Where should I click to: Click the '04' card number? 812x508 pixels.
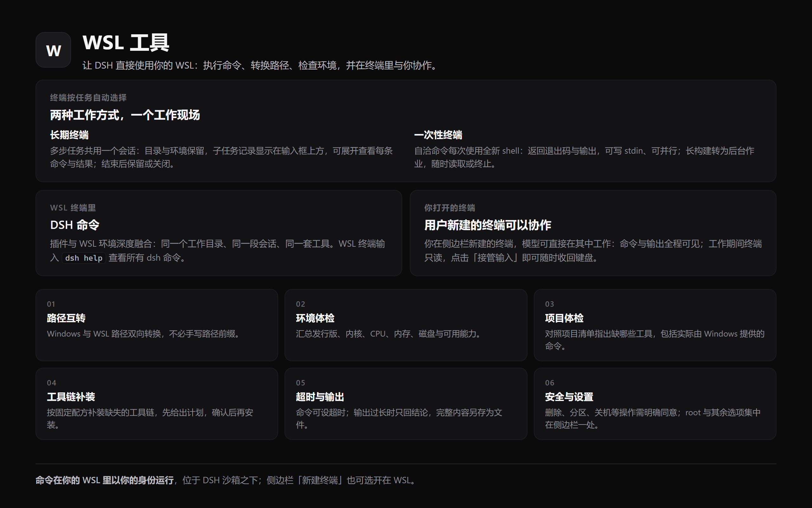[x=51, y=383]
